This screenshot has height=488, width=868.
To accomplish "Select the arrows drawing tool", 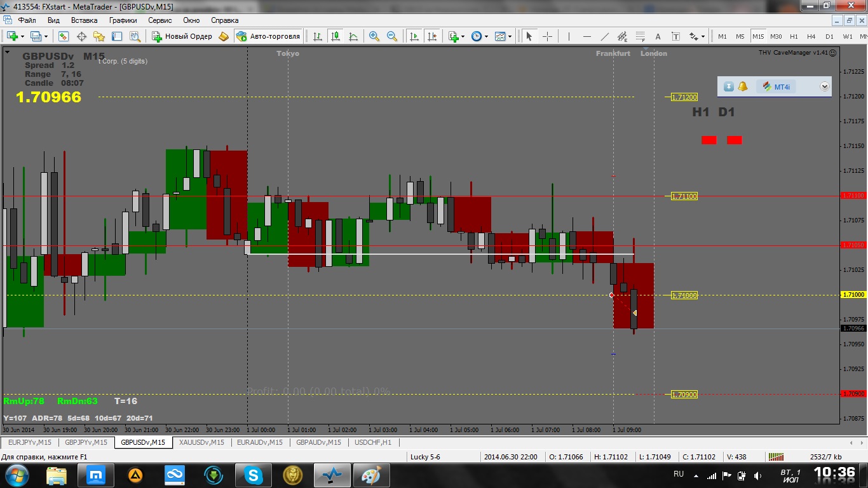I will click(694, 36).
